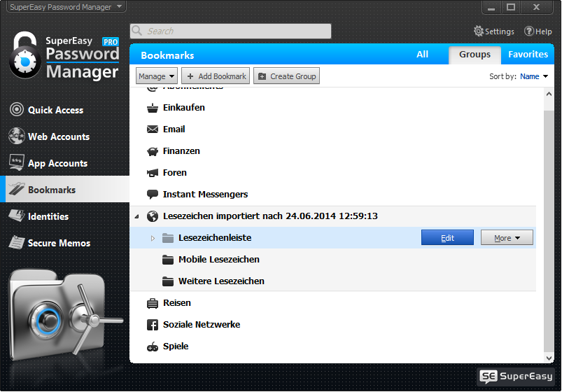Open the Identities section
This screenshot has height=392, width=562.
coord(64,216)
